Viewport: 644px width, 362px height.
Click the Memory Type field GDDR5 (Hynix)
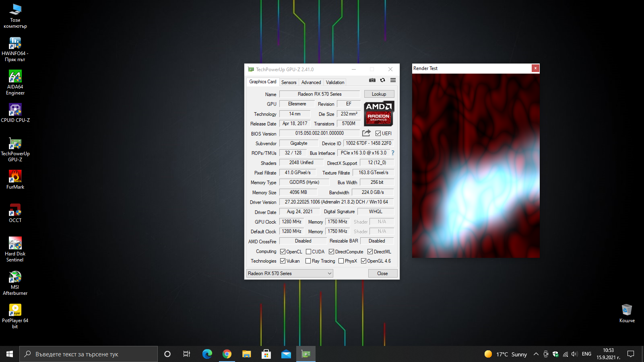[x=304, y=182]
